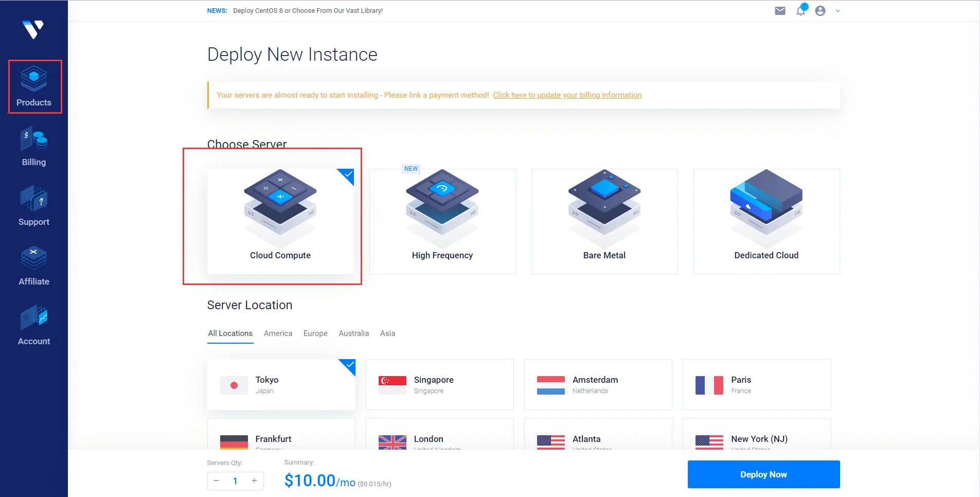Select the Dedicated Cloud server type
Screen dimensions: 980x497
coord(767,221)
